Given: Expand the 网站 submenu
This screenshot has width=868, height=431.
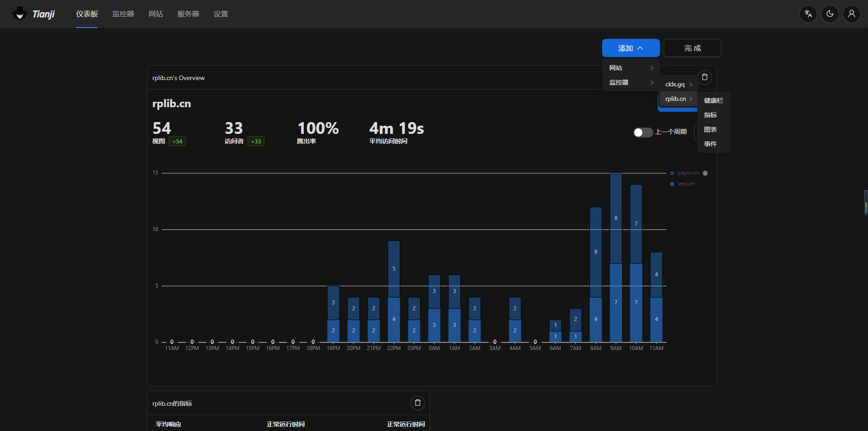Looking at the screenshot, I should click(631, 68).
